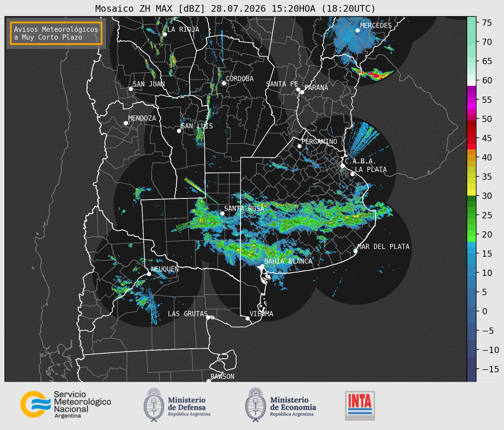Image resolution: width=504 pixels, height=430 pixels.
Task: Select the BAHÍA BLANCA city marker
Action: click(262, 266)
